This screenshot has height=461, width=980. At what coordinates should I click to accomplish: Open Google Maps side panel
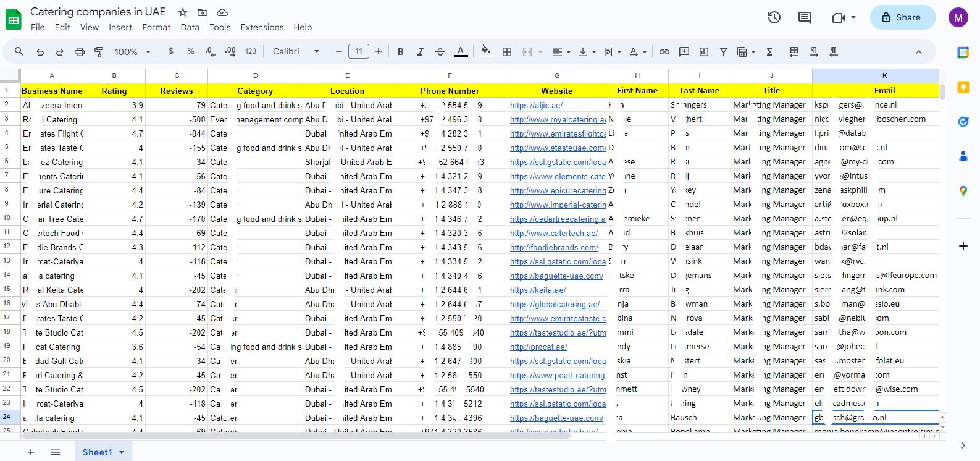[x=963, y=191]
